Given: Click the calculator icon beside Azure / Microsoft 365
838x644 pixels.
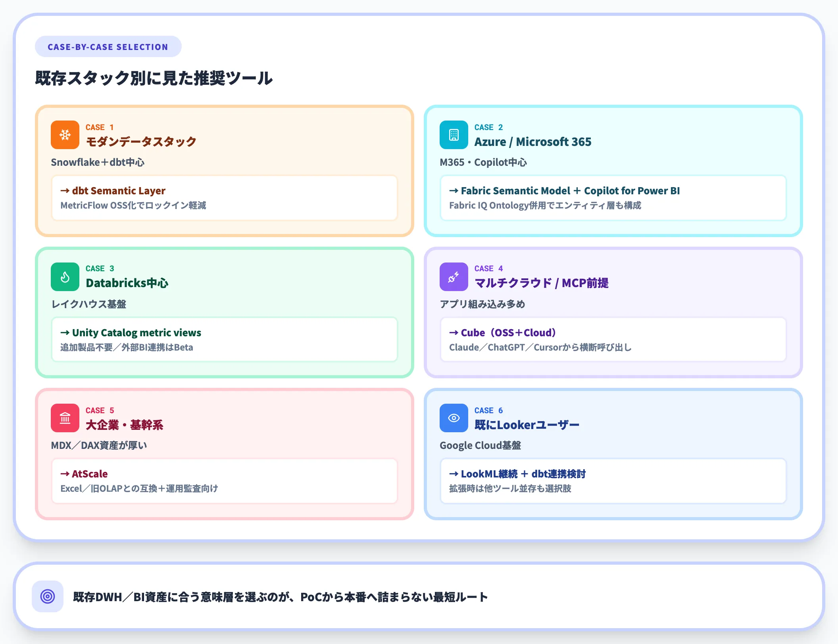Looking at the screenshot, I should (453, 135).
